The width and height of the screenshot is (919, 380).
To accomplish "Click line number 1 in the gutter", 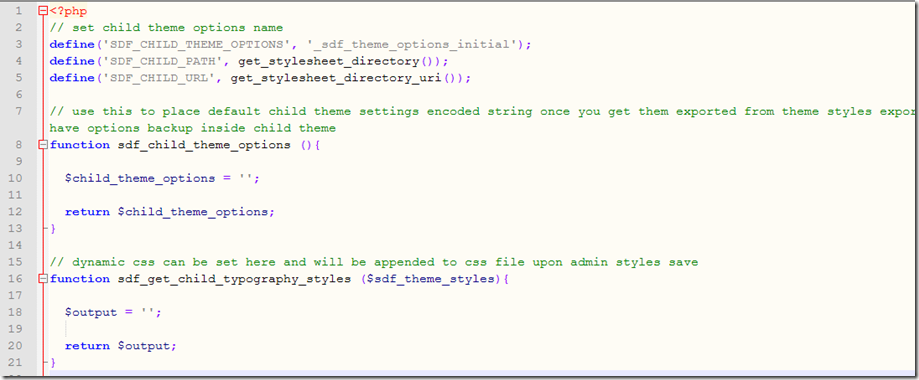I will 19,11.
